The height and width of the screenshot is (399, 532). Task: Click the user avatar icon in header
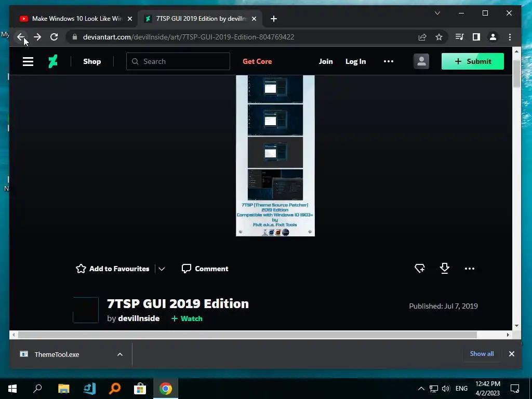421,61
